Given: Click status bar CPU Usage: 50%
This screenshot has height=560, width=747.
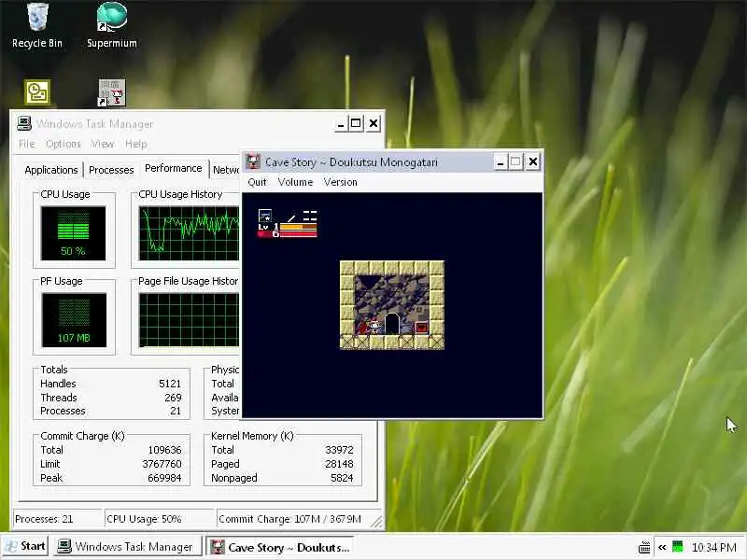Looking at the screenshot, I should point(159,519).
